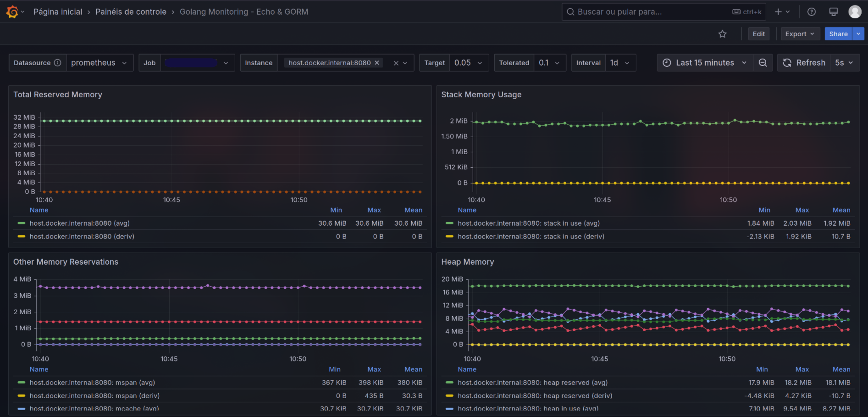Clear all Instance selections
The height and width of the screenshot is (417, 868).
point(396,63)
